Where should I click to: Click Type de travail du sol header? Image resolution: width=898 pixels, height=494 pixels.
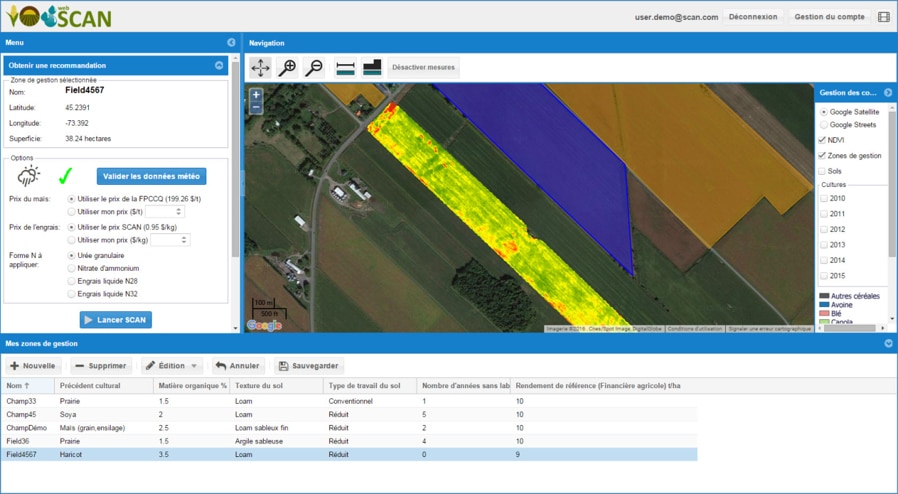click(370, 386)
